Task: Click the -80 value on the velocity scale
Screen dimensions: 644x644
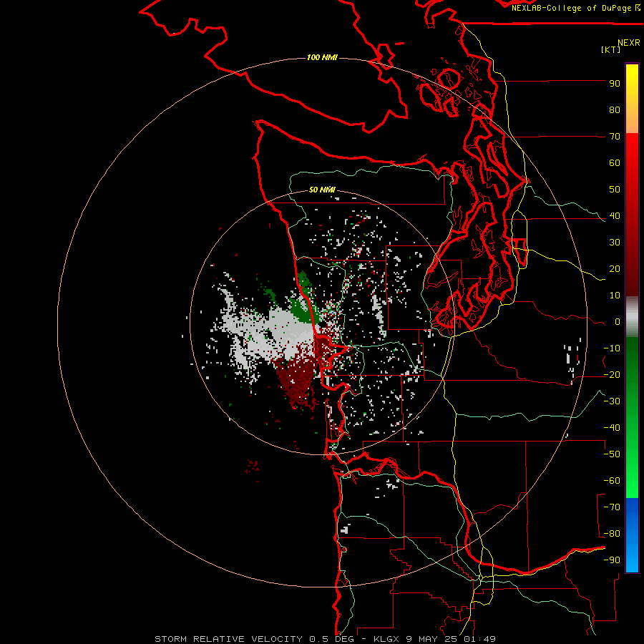Action: click(612, 534)
